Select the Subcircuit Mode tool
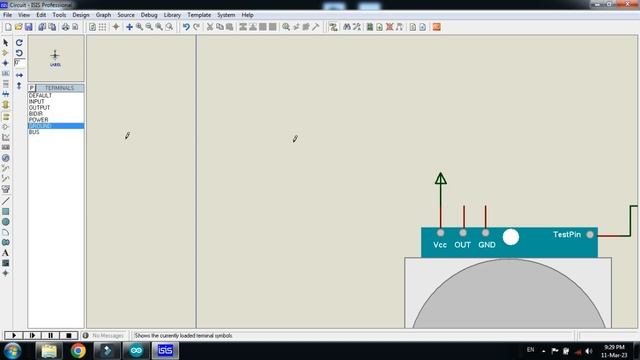The image size is (640, 360). [x=5, y=104]
